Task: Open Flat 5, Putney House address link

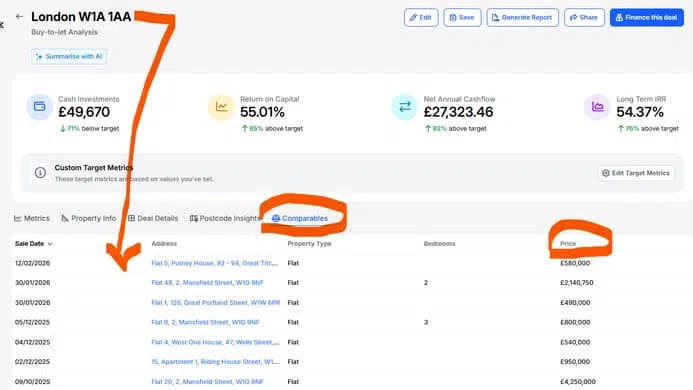Action: coord(215,263)
